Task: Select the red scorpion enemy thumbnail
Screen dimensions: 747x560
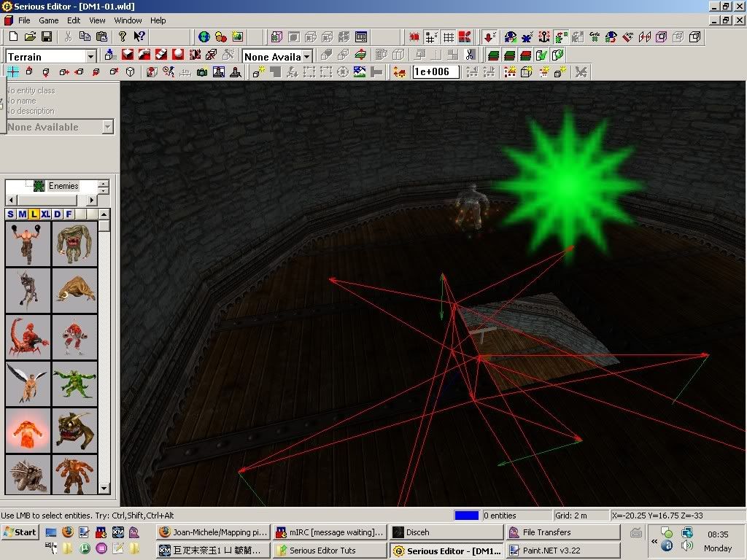Action: pyautogui.click(x=28, y=337)
